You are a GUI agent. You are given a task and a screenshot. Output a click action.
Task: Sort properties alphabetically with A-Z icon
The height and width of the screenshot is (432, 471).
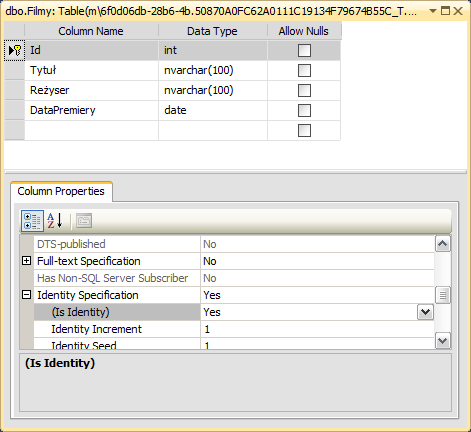tap(55, 221)
